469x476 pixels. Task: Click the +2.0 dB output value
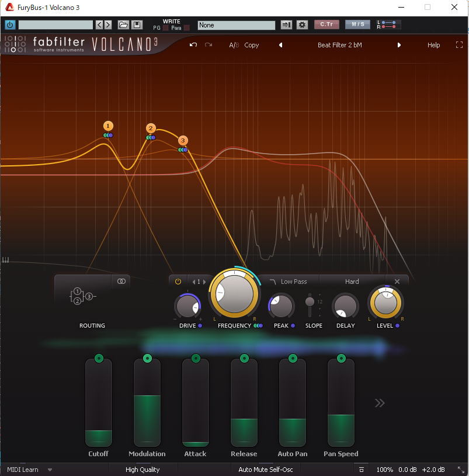(433, 470)
